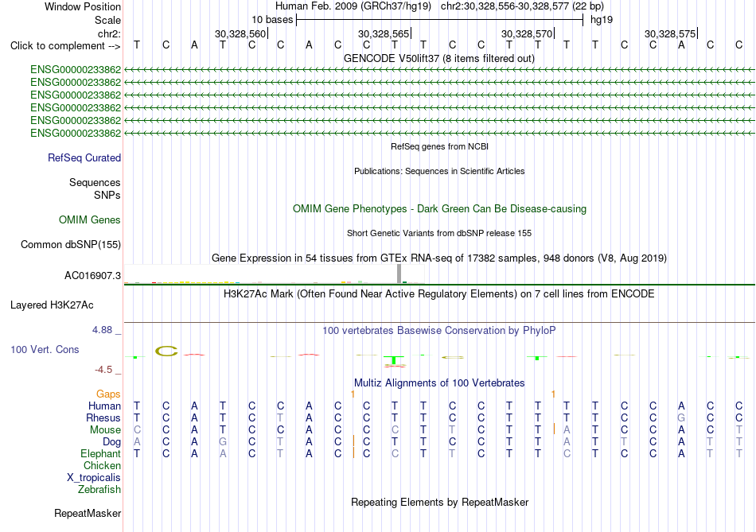Image resolution: width=756 pixels, height=532 pixels.
Task: Click the GENCODE V50lift37 track title
Action: point(438,58)
